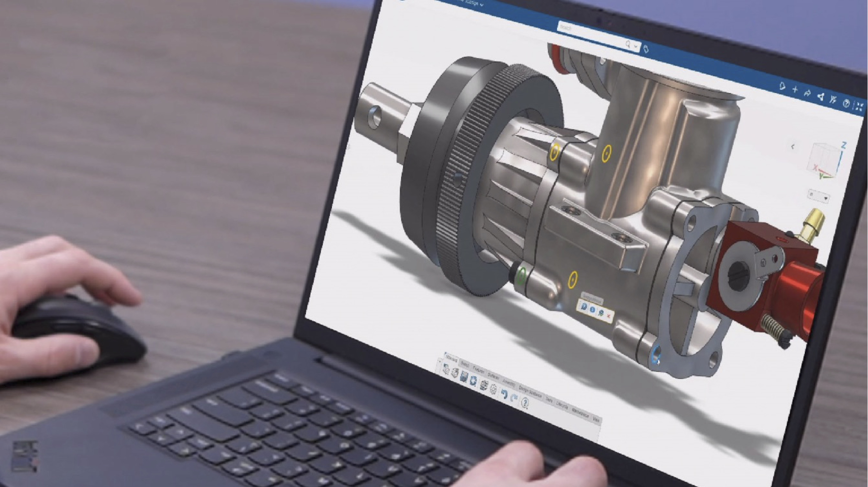Click the dotted grid icon left of gear
This screenshot has height=487, width=868.
484,385
